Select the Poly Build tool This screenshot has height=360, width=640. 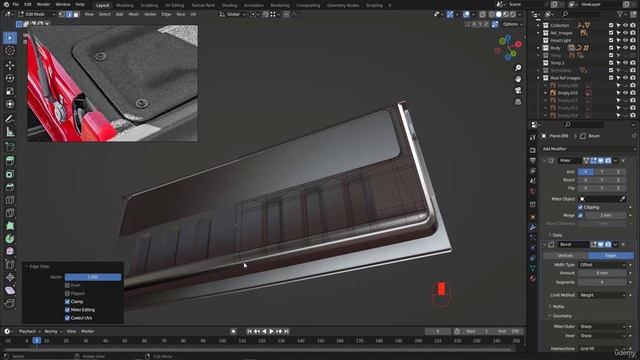click(10, 226)
